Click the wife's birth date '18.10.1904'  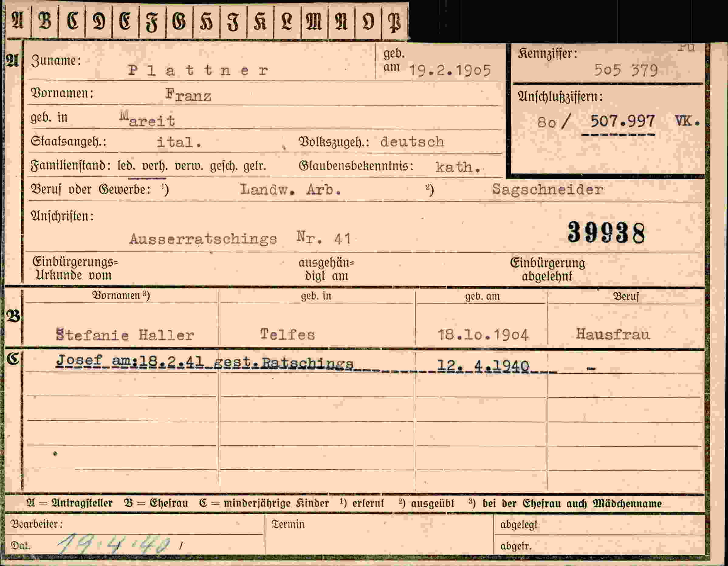(x=483, y=335)
